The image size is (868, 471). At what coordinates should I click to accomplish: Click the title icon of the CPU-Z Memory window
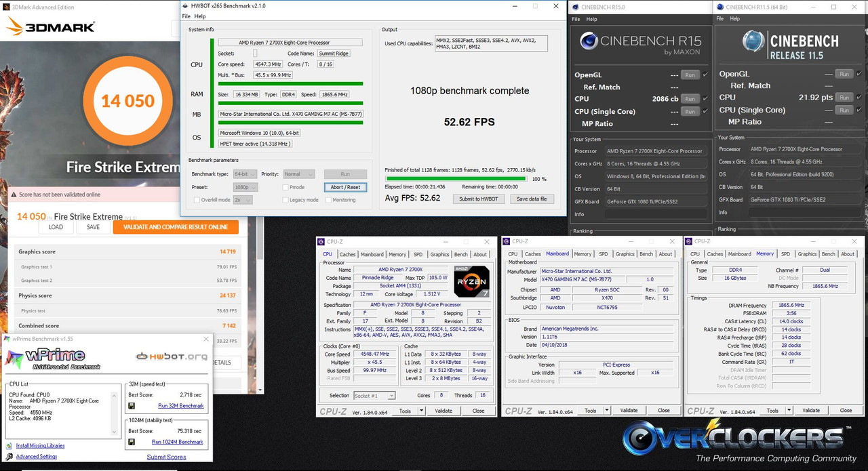690,241
